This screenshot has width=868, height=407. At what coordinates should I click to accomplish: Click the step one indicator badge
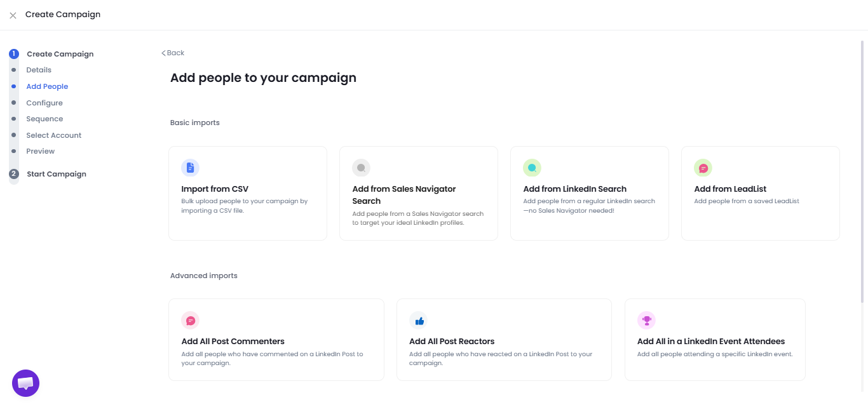pos(13,53)
